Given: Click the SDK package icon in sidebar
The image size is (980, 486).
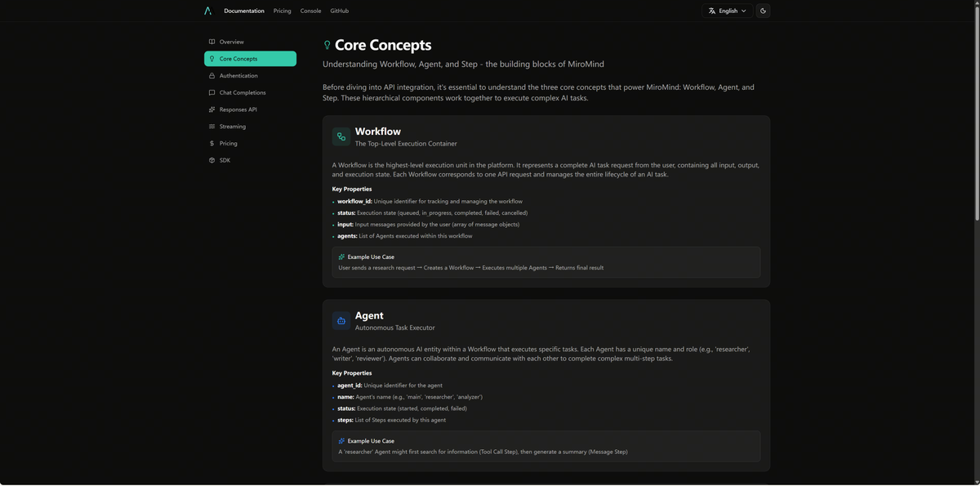Looking at the screenshot, I should pyautogui.click(x=212, y=160).
